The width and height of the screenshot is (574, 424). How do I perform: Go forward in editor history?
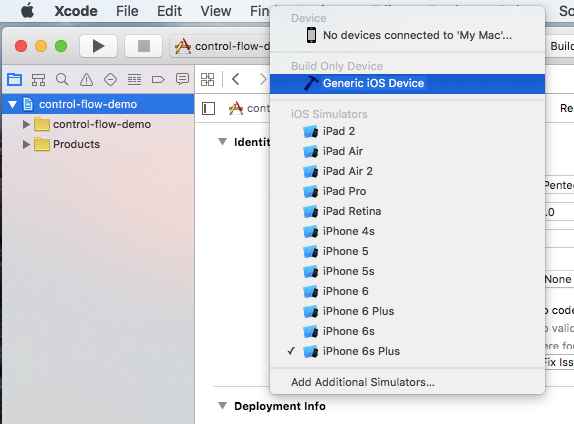click(262, 79)
